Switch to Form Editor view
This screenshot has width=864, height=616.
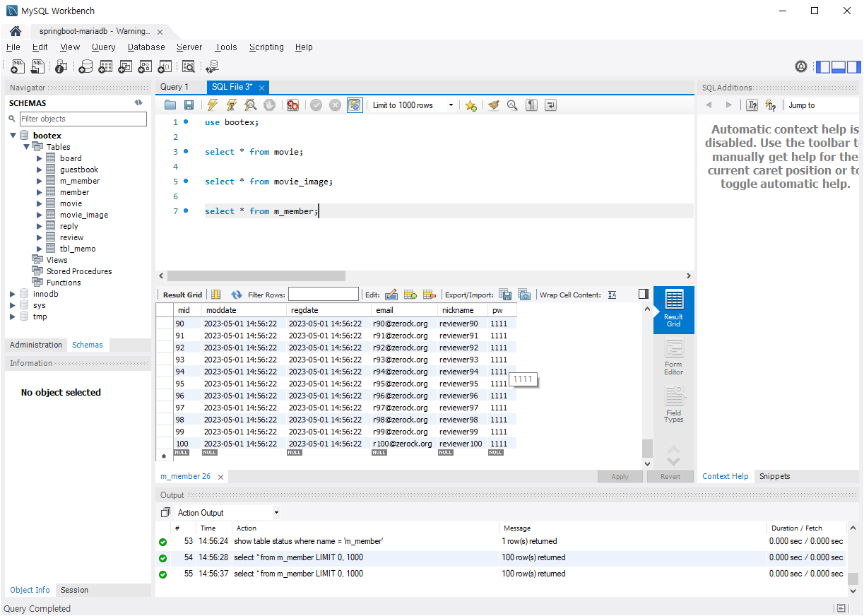coord(674,357)
